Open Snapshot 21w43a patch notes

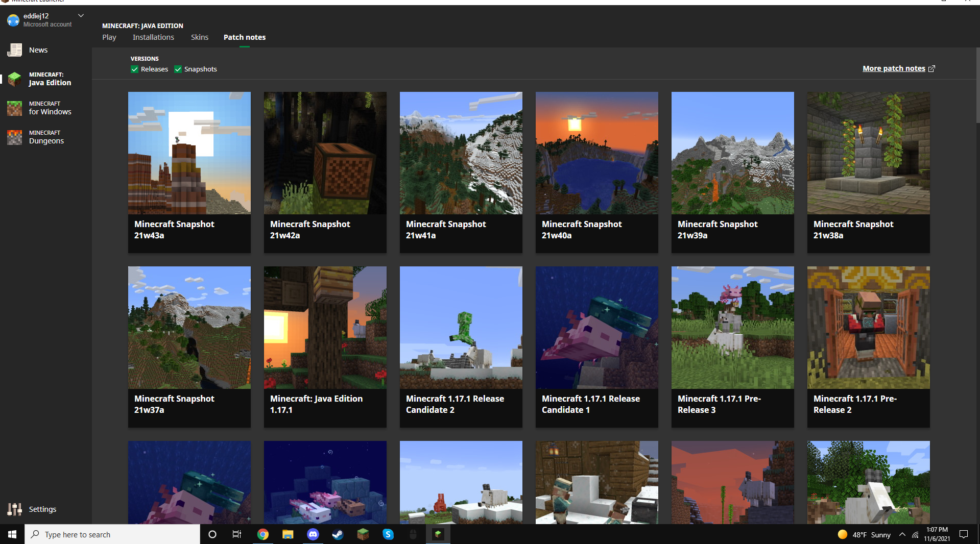189,172
